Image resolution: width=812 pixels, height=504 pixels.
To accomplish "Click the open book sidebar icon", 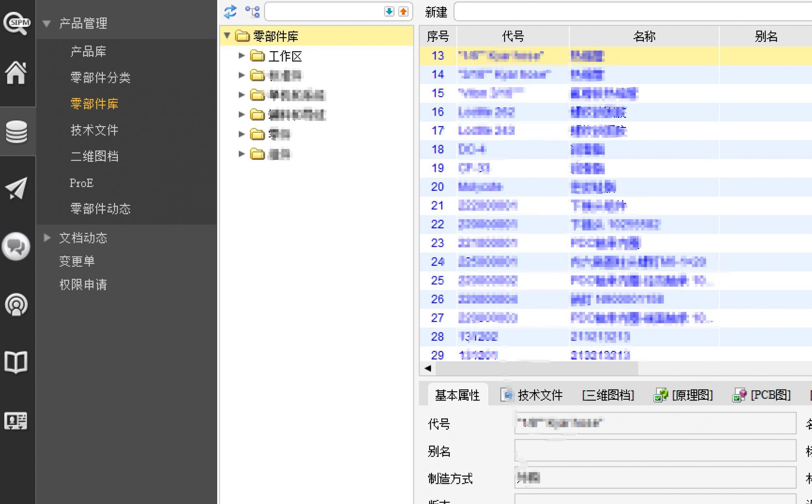I will tap(16, 362).
